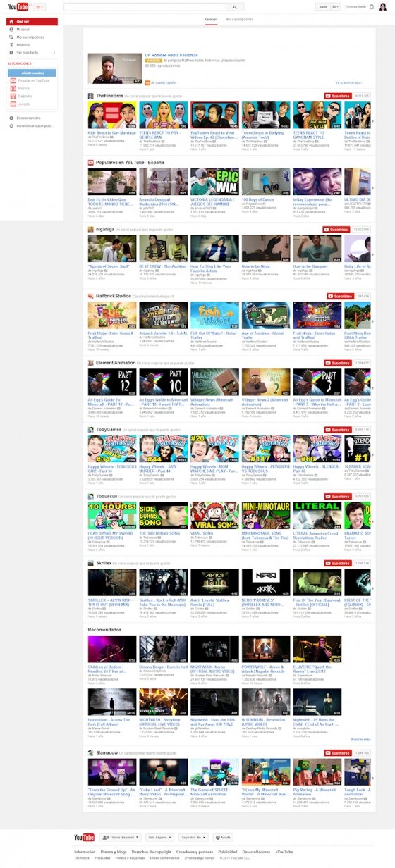The image size is (395, 868).
Task: Open the País: España dropdown
Action: coord(160,837)
